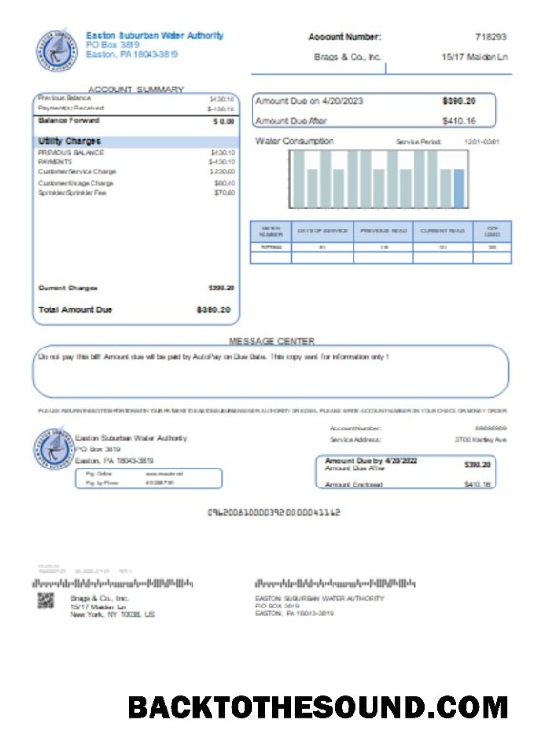545x756 pixels.
Task: Click the 'Pay by Phone' label in the stub
Action: (x=102, y=483)
